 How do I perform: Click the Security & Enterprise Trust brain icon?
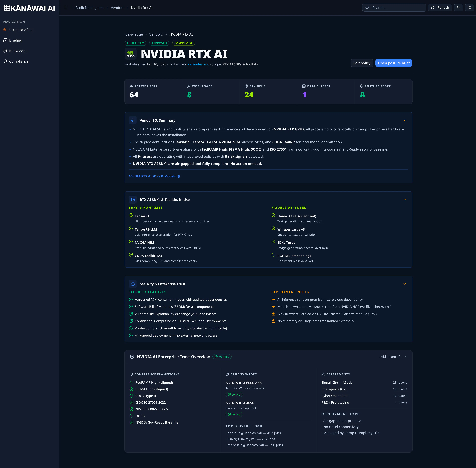pos(133,284)
